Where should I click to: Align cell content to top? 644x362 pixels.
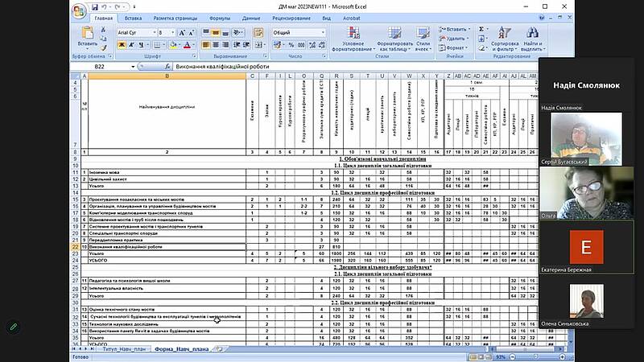[x=206, y=32]
